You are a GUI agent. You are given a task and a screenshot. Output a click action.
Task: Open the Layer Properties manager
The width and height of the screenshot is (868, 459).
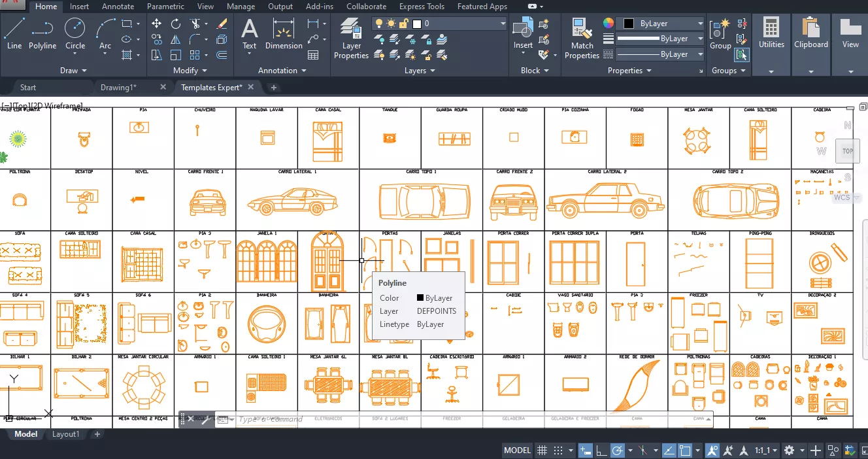(352, 38)
